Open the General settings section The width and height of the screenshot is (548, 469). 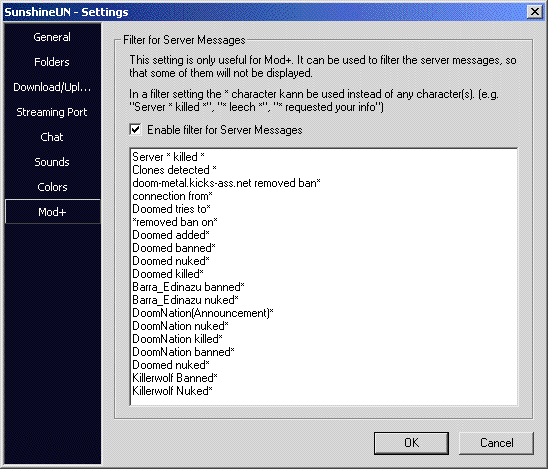point(52,37)
